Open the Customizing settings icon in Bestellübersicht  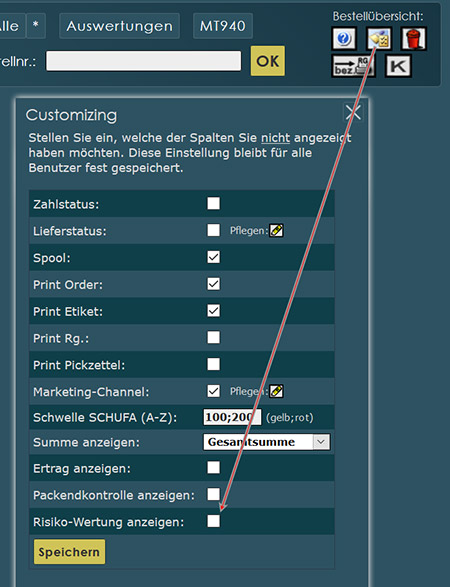pos(379,38)
